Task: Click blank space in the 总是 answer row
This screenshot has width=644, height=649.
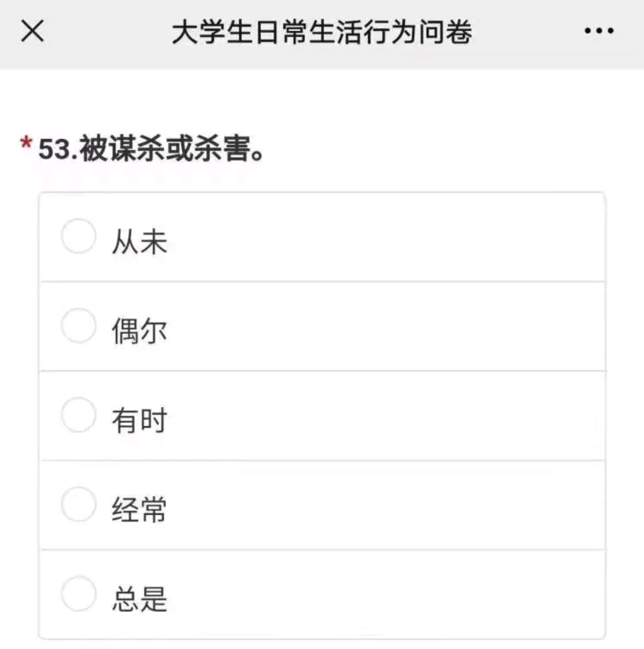Action: coord(388,595)
